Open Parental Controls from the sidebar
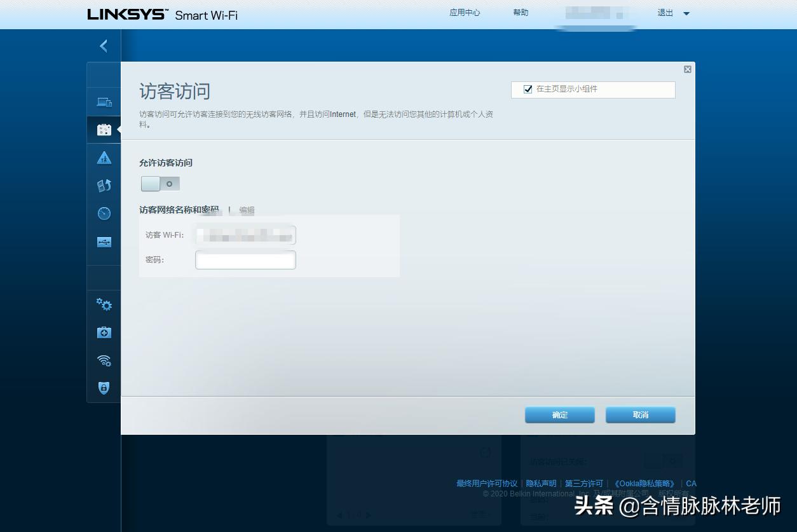Viewport: 797px width, 532px height. pyautogui.click(x=103, y=157)
